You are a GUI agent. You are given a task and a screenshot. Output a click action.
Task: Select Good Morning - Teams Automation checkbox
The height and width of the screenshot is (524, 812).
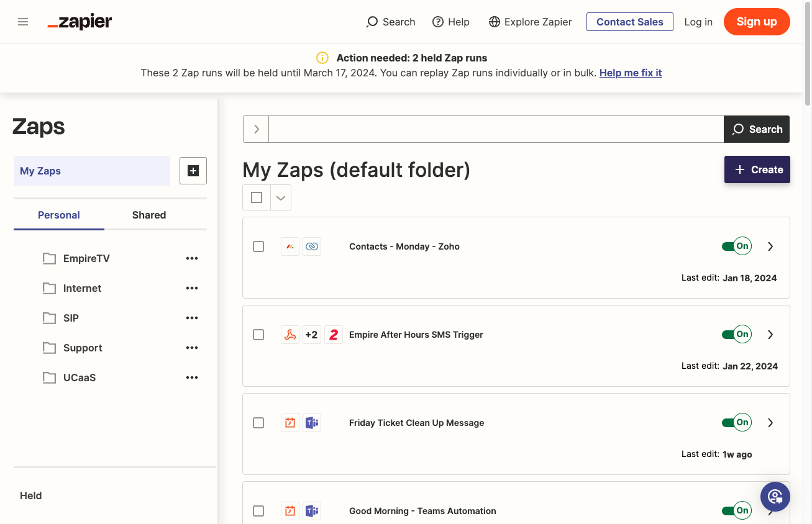tap(258, 511)
